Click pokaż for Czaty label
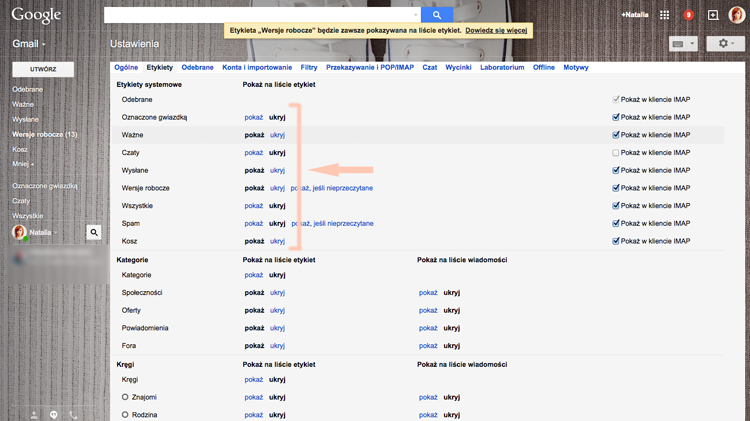Viewport: 750px width, 421px height. 254,153
